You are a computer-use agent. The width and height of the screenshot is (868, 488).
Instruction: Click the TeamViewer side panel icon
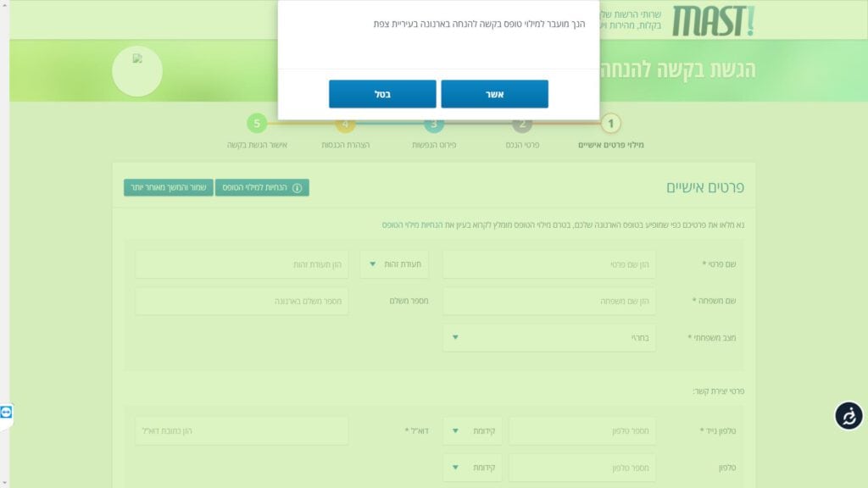pos(7,413)
